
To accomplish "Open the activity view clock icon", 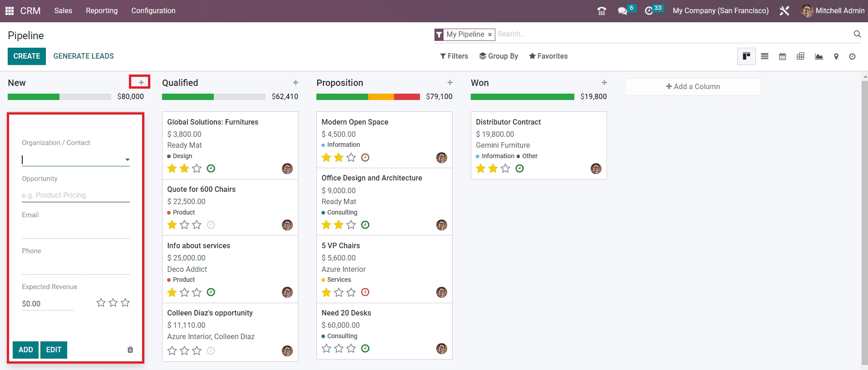I will [852, 56].
